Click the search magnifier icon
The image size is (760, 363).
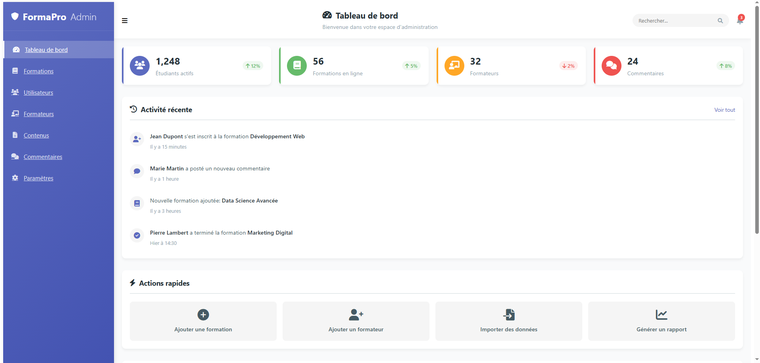pos(720,21)
